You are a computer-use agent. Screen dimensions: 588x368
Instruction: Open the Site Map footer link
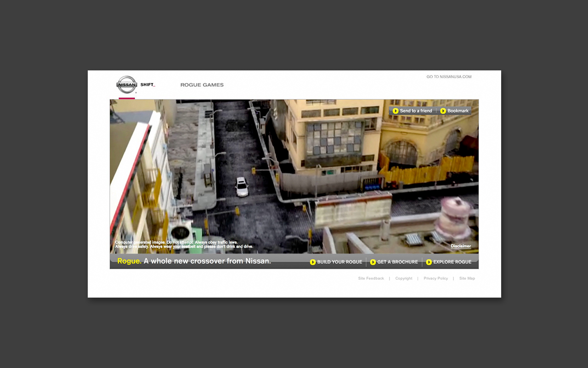click(x=467, y=278)
